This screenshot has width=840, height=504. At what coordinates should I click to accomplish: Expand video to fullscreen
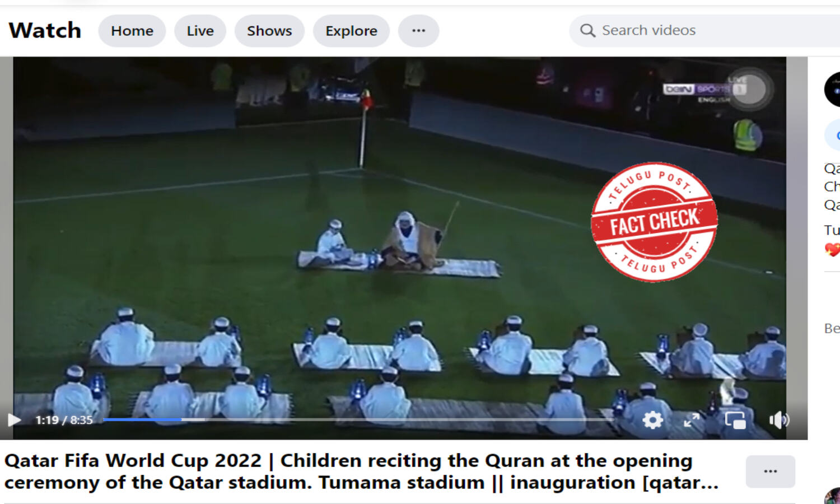(692, 419)
